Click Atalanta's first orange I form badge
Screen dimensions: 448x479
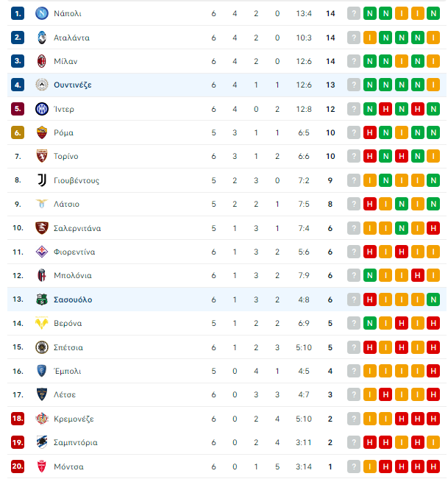point(370,38)
